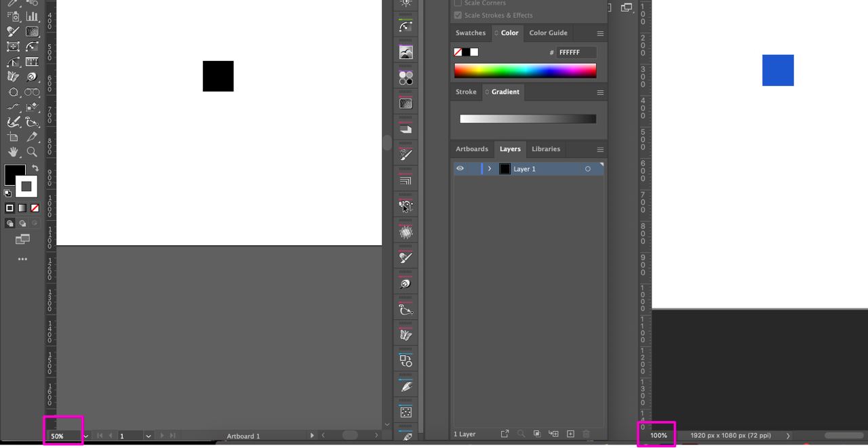Click Create New Layer icon

click(x=570, y=434)
